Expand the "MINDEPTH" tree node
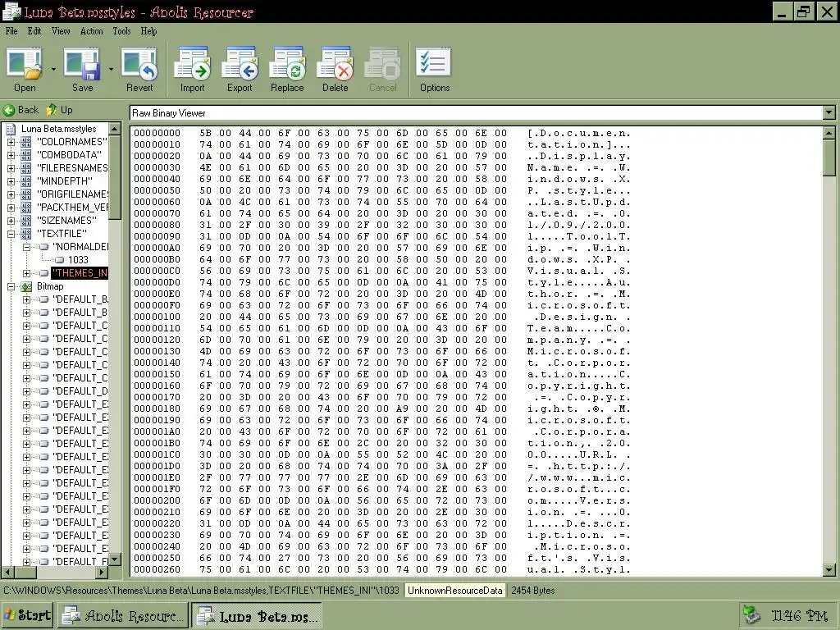The width and height of the screenshot is (840, 630). pyautogui.click(x=11, y=181)
